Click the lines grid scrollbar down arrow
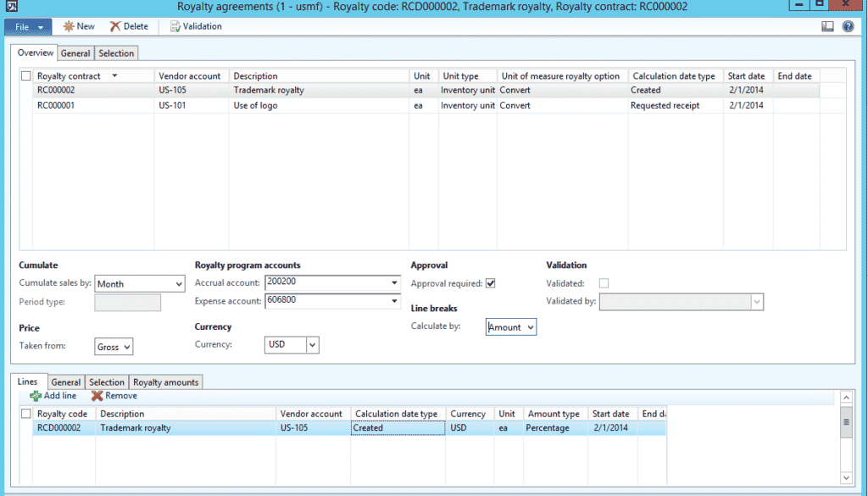 [x=846, y=477]
